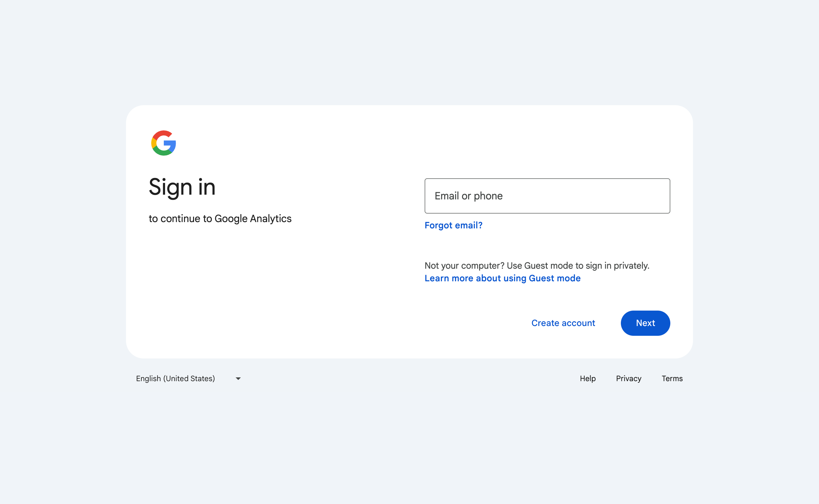This screenshot has width=819, height=504.
Task: Click Create account to make a new account
Action: (563, 323)
